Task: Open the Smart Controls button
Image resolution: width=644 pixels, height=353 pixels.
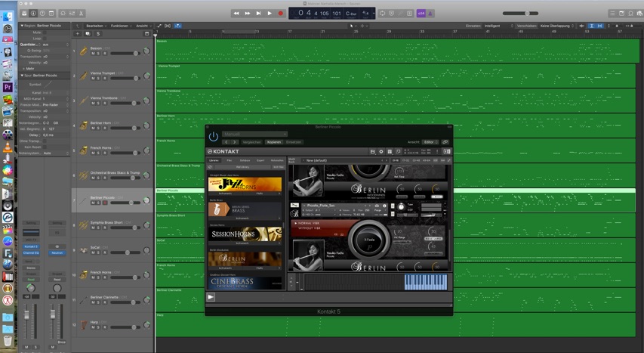Action: (x=63, y=13)
